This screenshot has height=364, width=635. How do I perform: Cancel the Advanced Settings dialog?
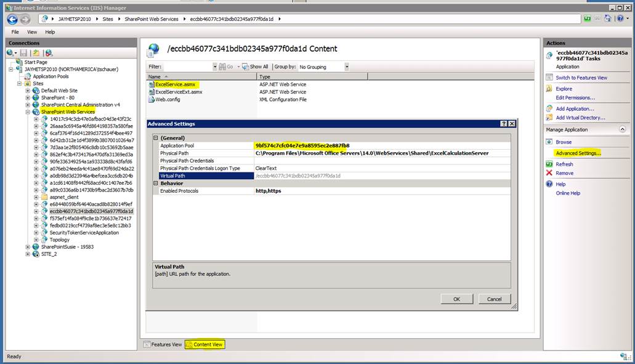(495, 299)
